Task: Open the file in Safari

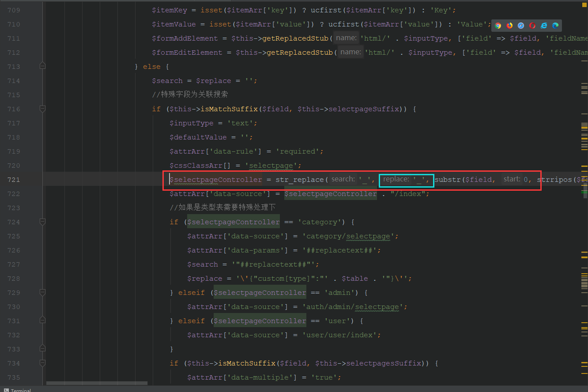Action: tap(520, 26)
